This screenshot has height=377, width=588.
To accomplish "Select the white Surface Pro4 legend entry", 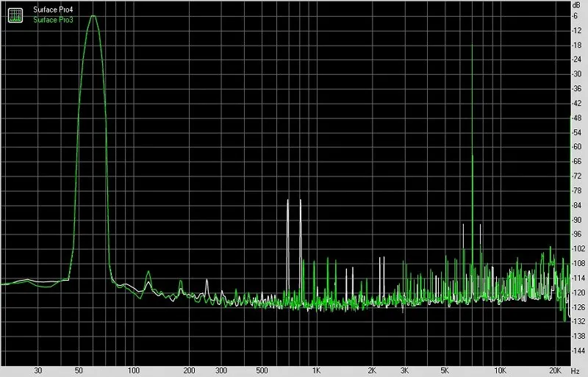I will coord(53,10).
